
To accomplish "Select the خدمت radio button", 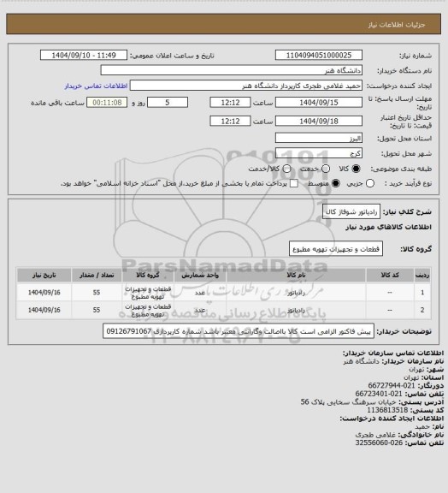I will tap(326, 169).
